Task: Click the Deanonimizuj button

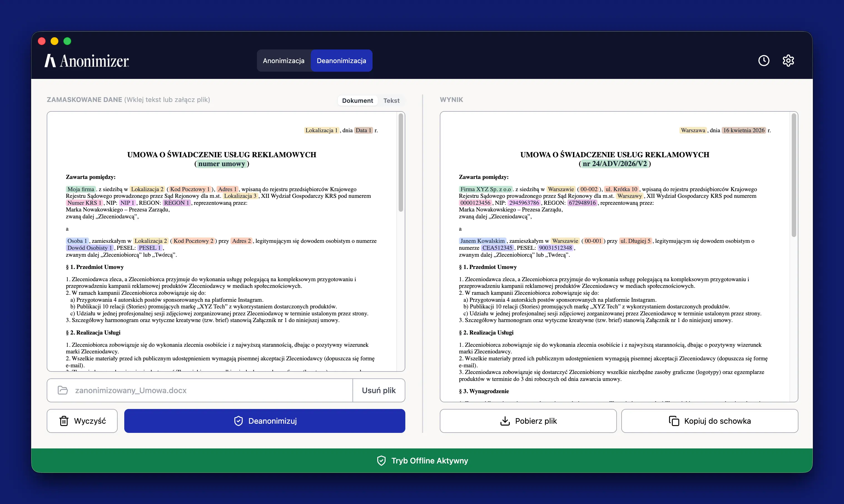Action: pos(265,421)
